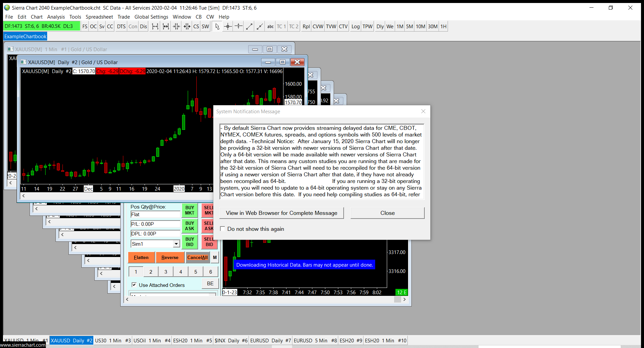Click the Dis toolbar button
The image size is (644, 348).
[144, 27]
